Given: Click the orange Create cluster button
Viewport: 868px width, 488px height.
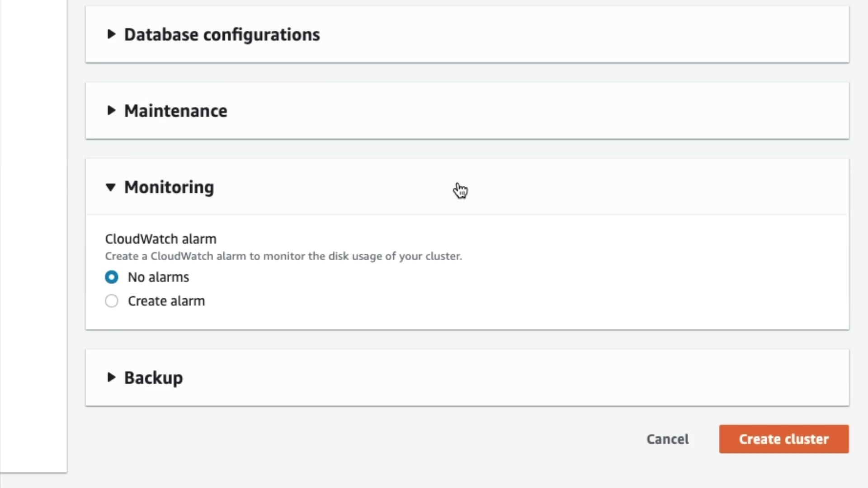Looking at the screenshot, I should pyautogui.click(x=783, y=439).
